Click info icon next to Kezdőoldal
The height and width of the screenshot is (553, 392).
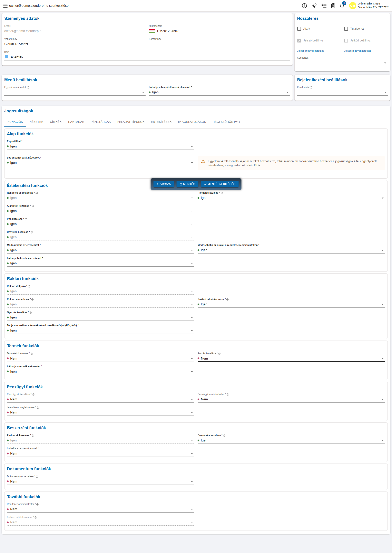[x=311, y=87]
